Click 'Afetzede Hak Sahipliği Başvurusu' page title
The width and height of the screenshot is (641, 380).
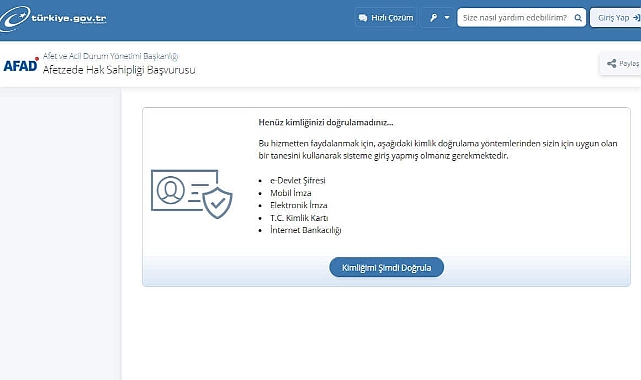119,70
